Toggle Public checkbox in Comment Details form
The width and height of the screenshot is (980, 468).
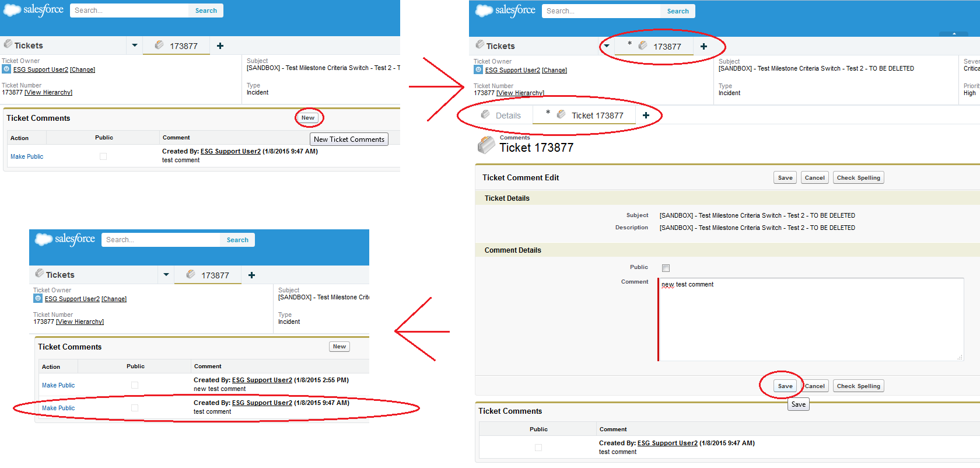666,268
